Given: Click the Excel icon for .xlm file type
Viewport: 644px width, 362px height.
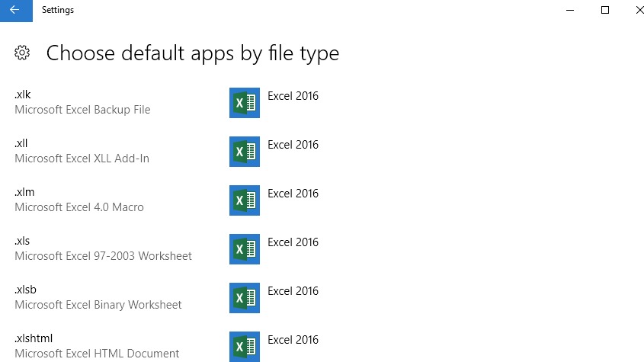Looking at the screenshot, I should [244, 200].
